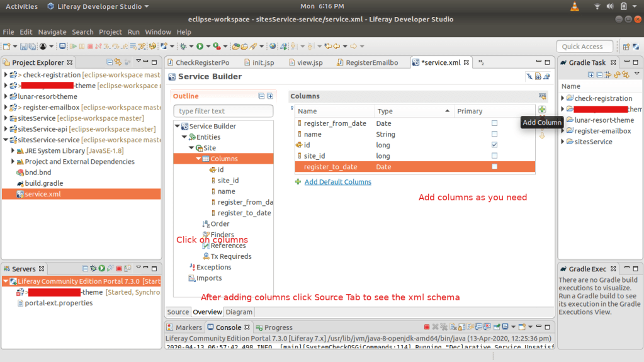Open the Navigate menu
The width and height of the screenshot is (644, 362).
coord(52,32)
